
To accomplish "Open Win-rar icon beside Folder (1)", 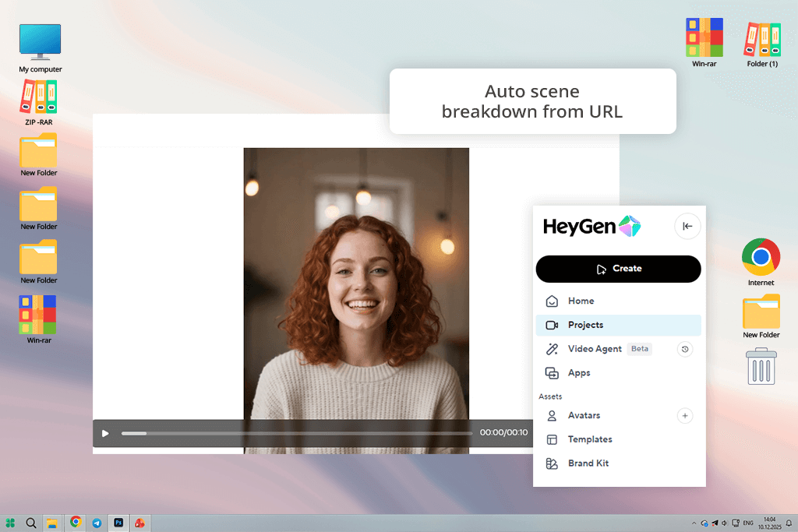I will (x=704, y=43).
